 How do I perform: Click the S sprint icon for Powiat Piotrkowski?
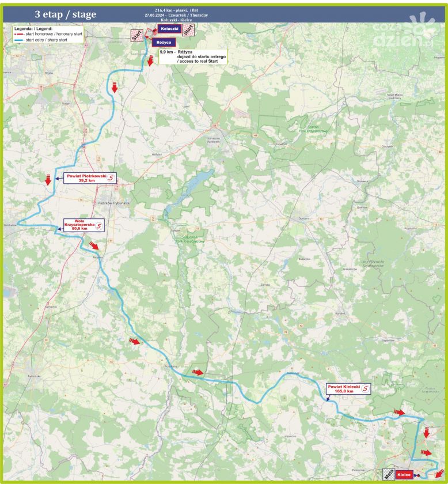click(x=112, y=177)
